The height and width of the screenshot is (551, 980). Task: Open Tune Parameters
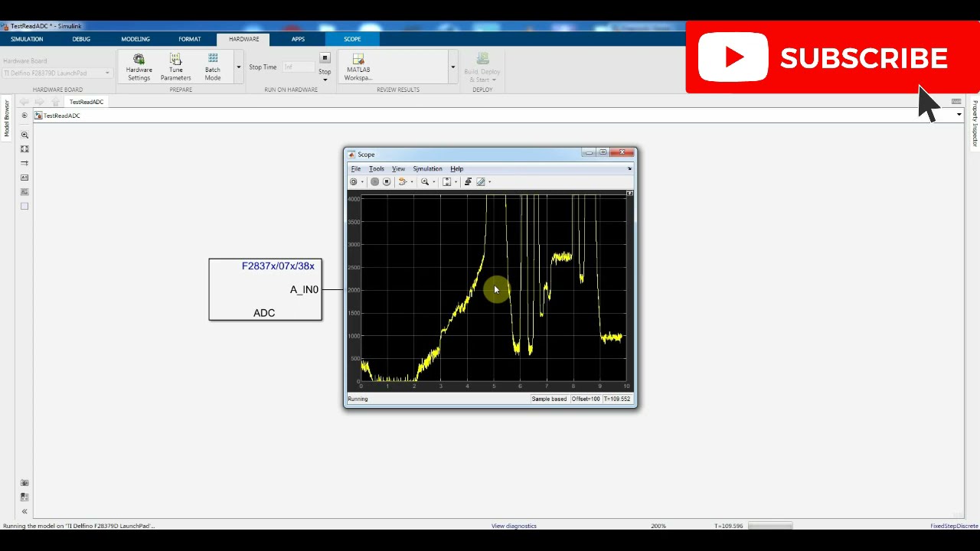click(x=175, y=67)
